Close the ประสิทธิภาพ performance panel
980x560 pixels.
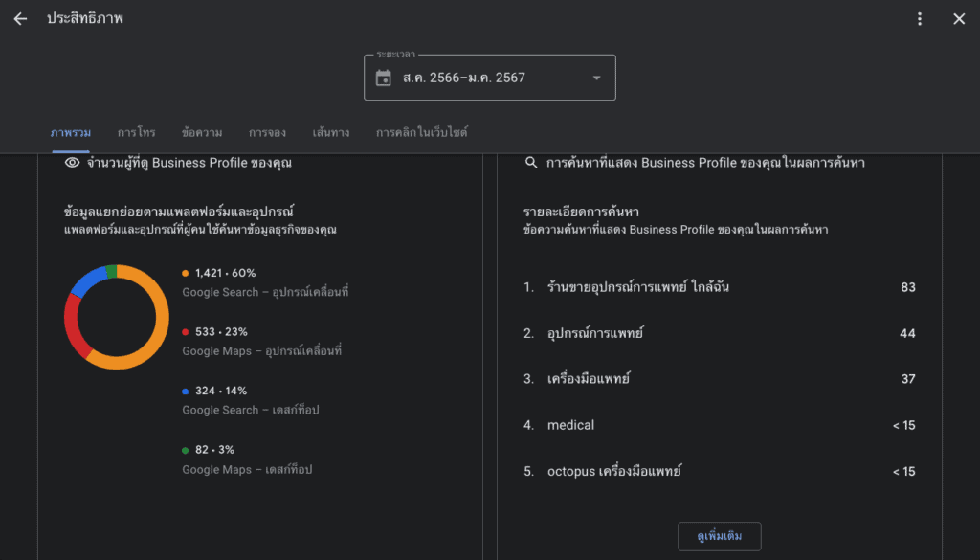[x=959, y=19]
